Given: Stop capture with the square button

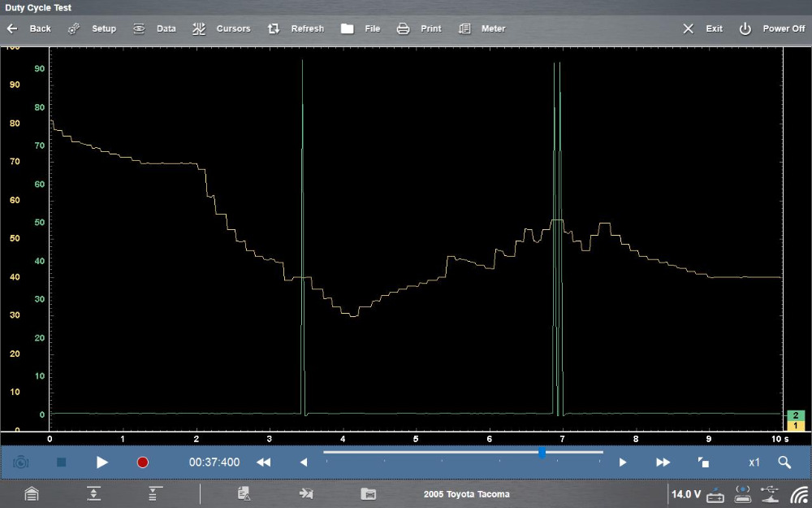Looking at the screenshot, I should [61, 462].
